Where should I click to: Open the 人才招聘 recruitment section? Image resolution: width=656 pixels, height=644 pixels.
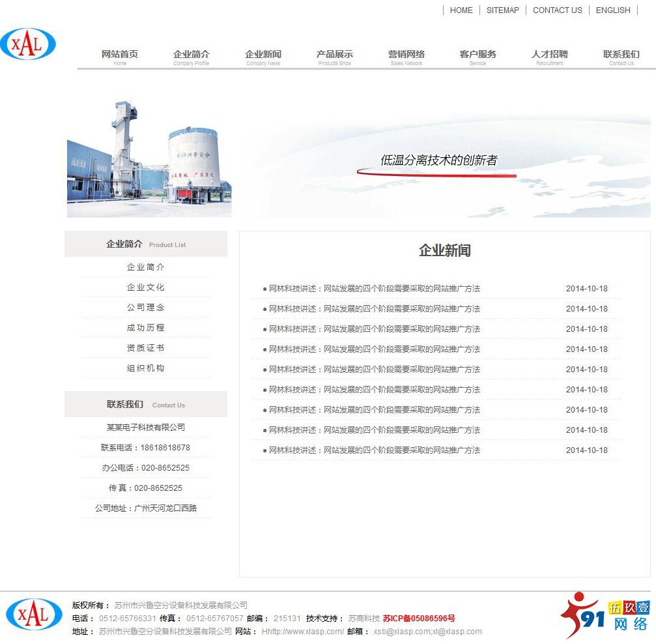point(549,56)
